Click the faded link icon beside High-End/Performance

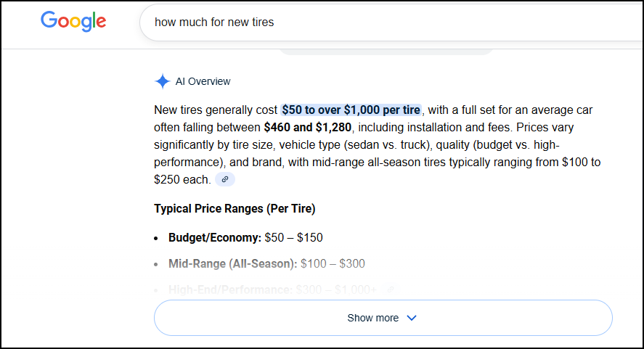coord(390,290)
